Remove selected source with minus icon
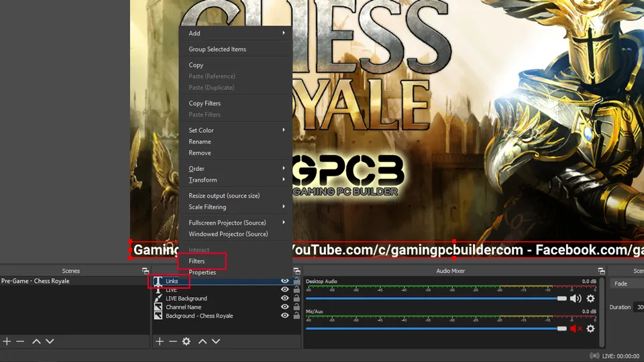Screen dimensions: 644x362 (x=173, y=341)
